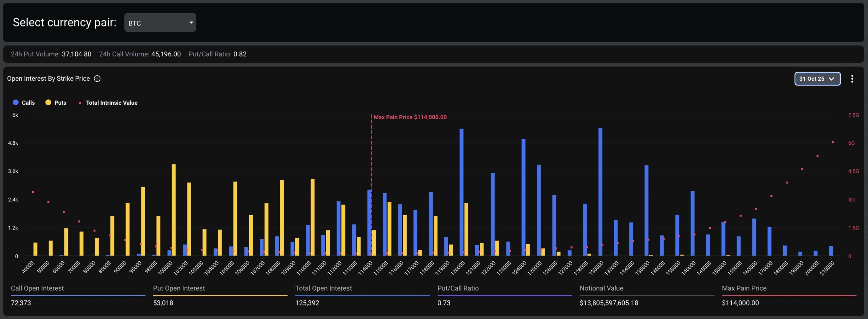Click the red intrinsic value marker above 210000
The image size is (868, 319).
tap(832, 142)
